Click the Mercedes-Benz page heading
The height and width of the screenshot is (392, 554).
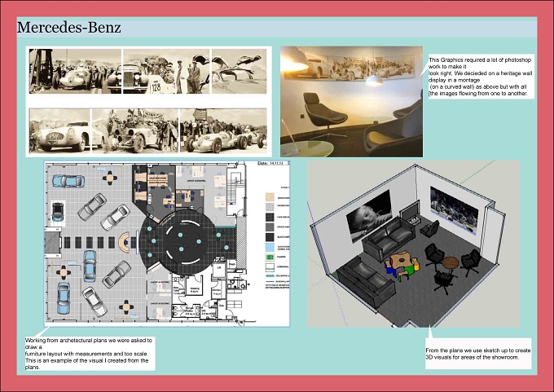coord(69,28)
